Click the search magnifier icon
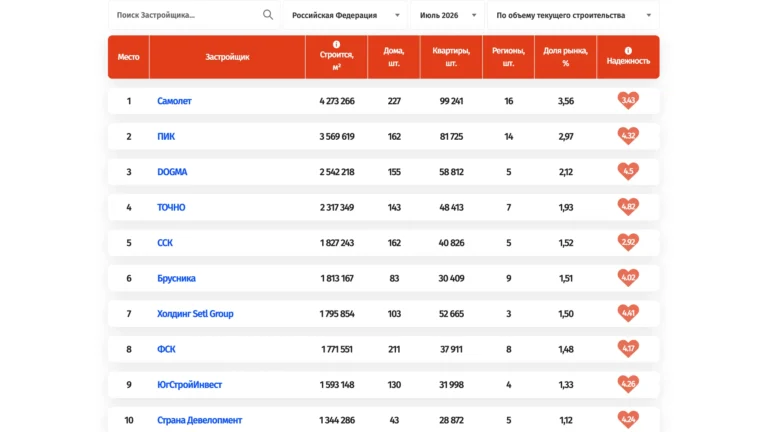Image resolution: width=768 pixels, height=432 pixels. point(267,15)
